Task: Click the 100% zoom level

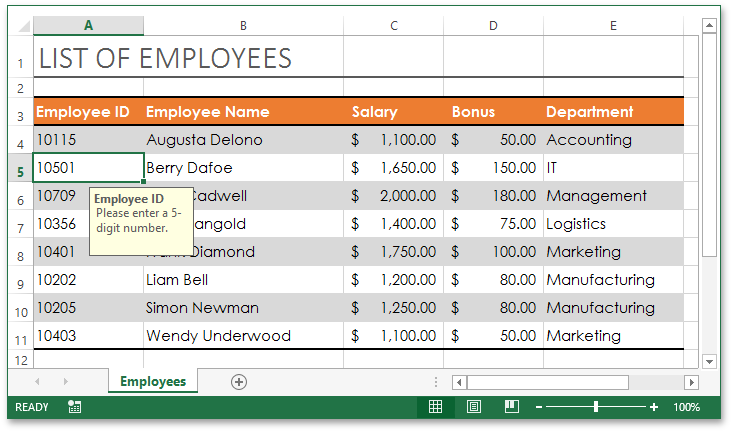Action: [686, 407]
